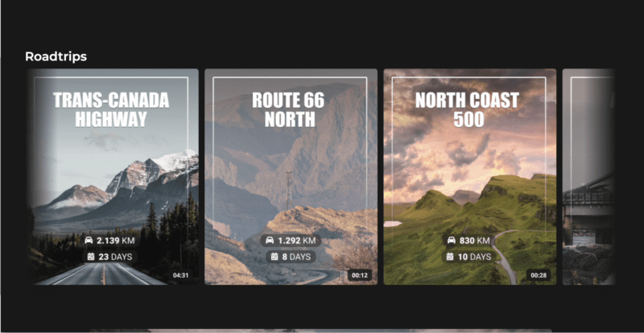Click the 8 DAYS duration pill
The width and height of the screenshot is (644, 333).
coord(291,257)
